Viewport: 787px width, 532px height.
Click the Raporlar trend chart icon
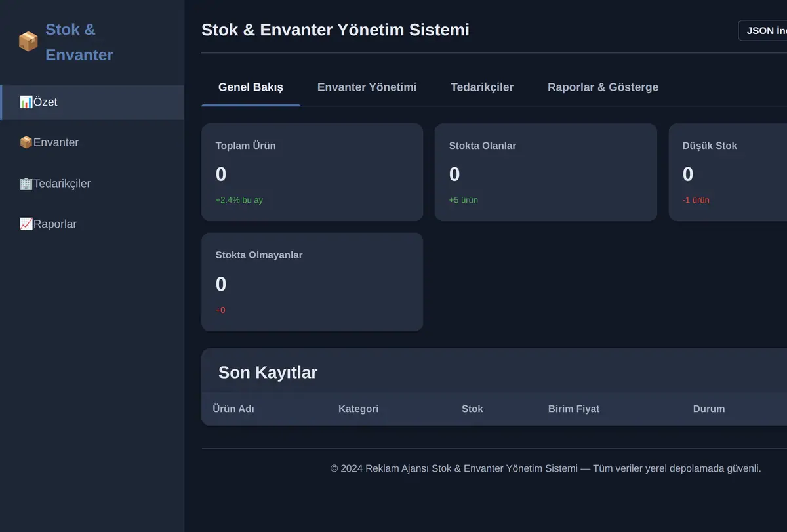[26, 224]
